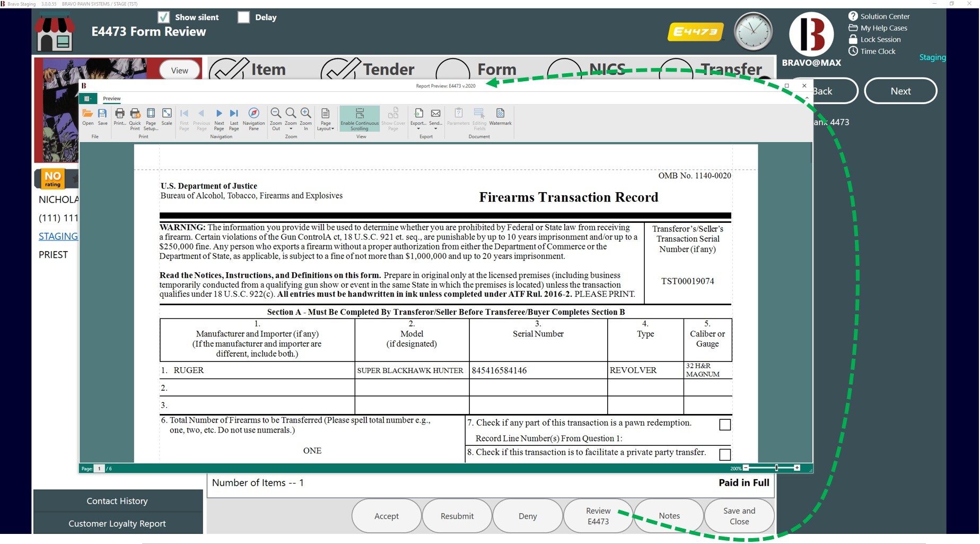The height and width of the screenshot is (544, 980).
Task: Adjust the zoom slider handle
Action: (x=776, y=468)
